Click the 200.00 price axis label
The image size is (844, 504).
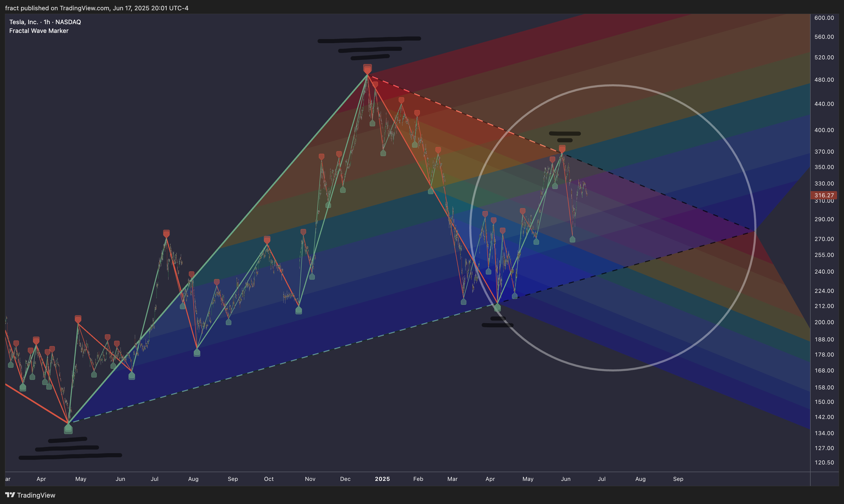click(824, 322)
